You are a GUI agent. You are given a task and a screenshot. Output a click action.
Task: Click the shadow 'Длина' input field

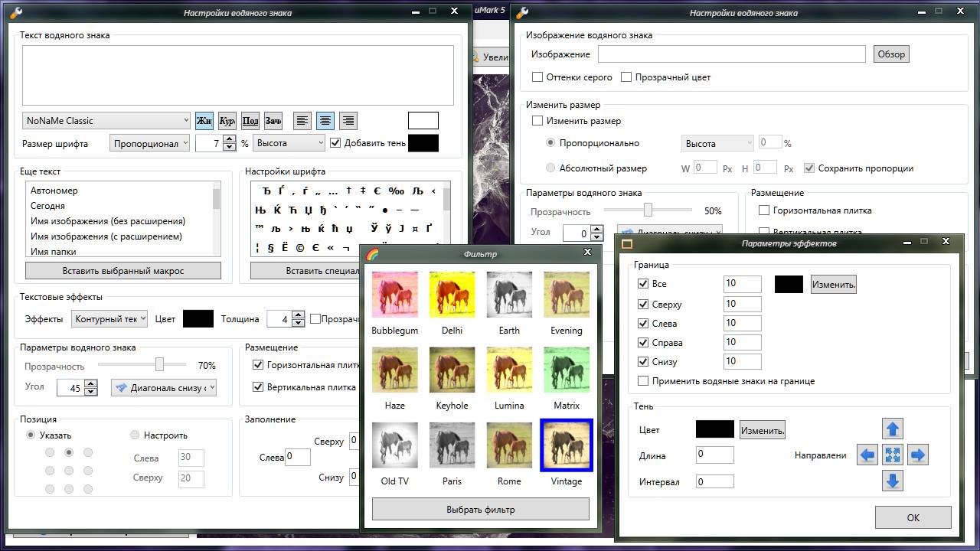[715, 455]
